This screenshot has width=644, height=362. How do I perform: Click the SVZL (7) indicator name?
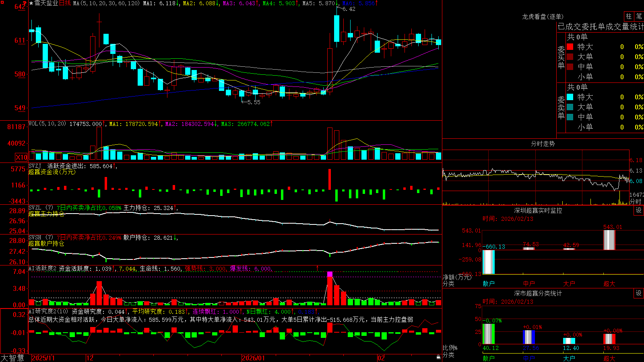(x=41, y=208)
